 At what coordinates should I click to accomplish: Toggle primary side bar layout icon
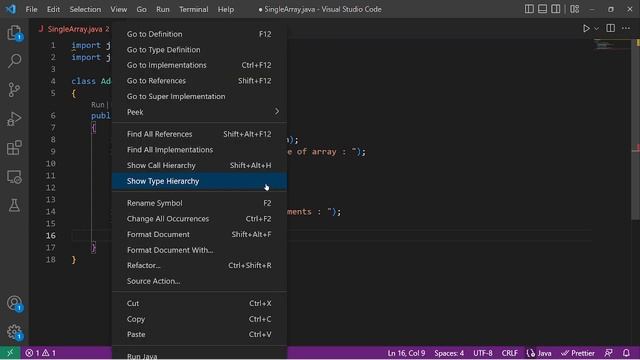click(529, 9)
